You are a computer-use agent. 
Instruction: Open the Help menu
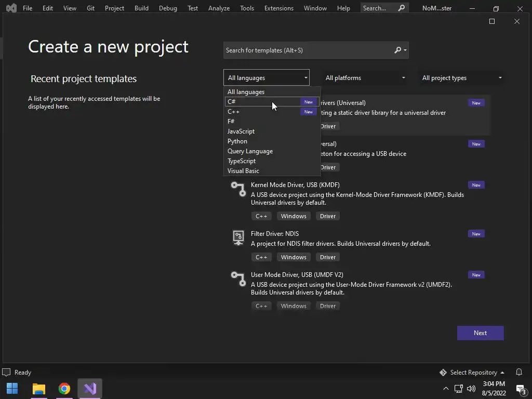[x=343, y=8]
